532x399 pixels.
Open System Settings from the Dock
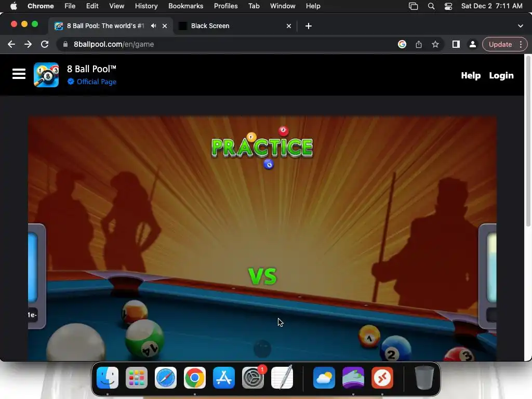click(253, 378)
